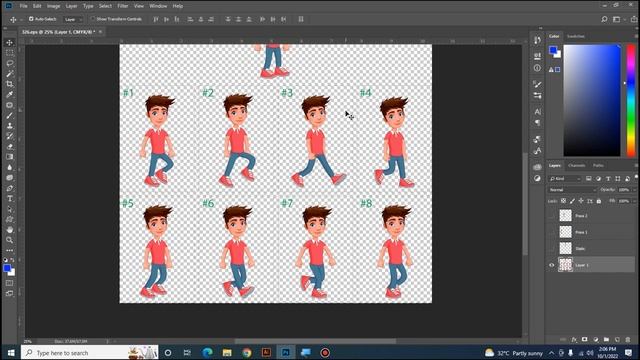Open the History panel icon

click(537, 40)
